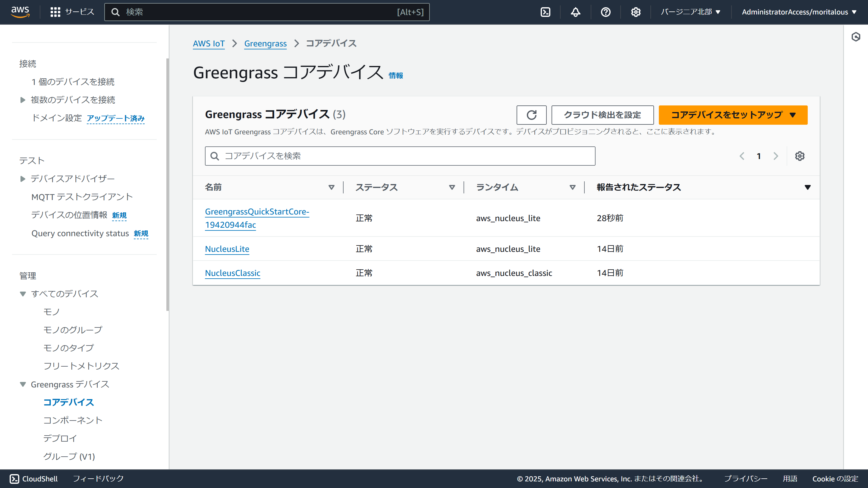Open console settings gear in top bar

[636, 12]
